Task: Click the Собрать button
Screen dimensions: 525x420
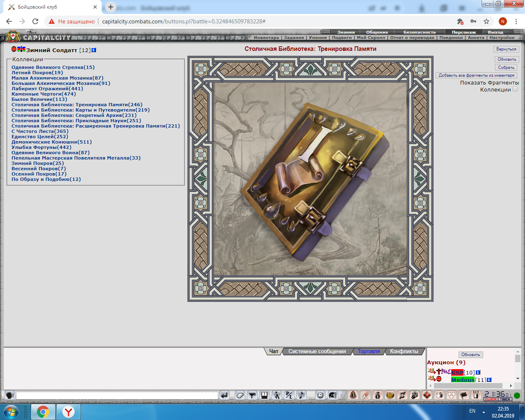Action: 506,68
